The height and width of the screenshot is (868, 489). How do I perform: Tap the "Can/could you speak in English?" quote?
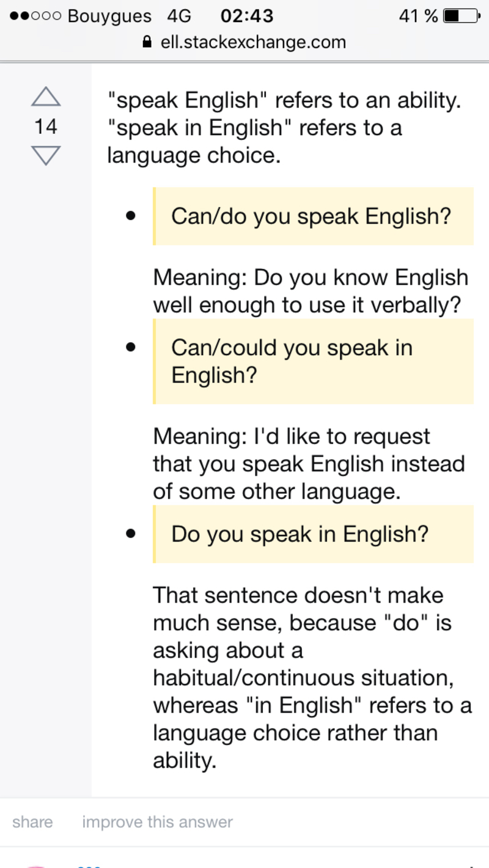[312, 361]
